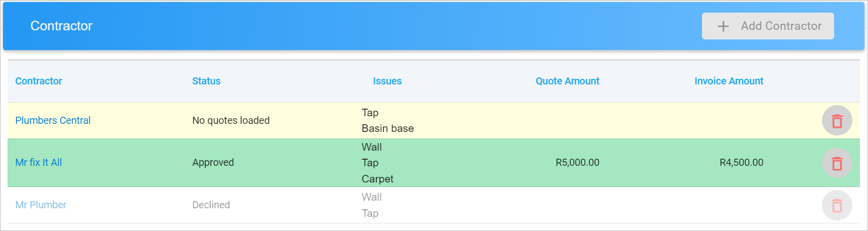Select the Carpet issue entry
The height and width of the screenshot is (231, 868).
(378, 179)
